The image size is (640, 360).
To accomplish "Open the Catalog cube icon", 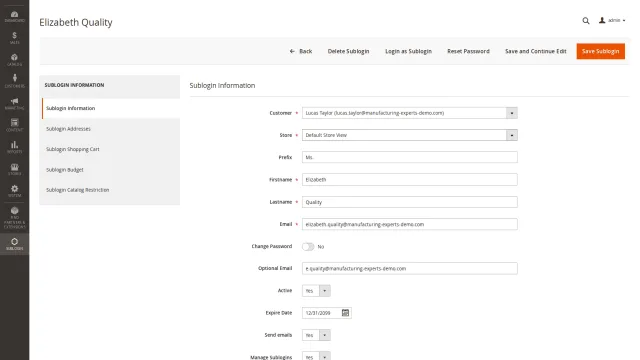I will click(x=14, y=60).
